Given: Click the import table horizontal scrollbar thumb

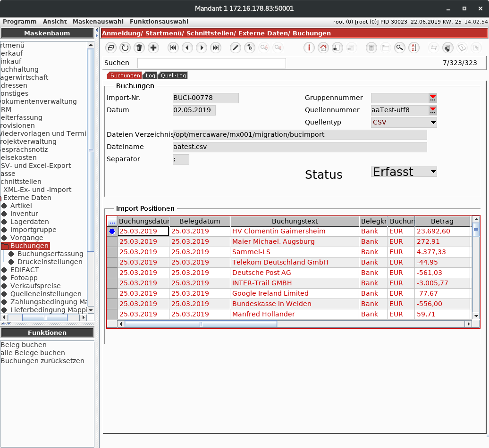Looking at the screenshot, I should (x=201, y=324).
